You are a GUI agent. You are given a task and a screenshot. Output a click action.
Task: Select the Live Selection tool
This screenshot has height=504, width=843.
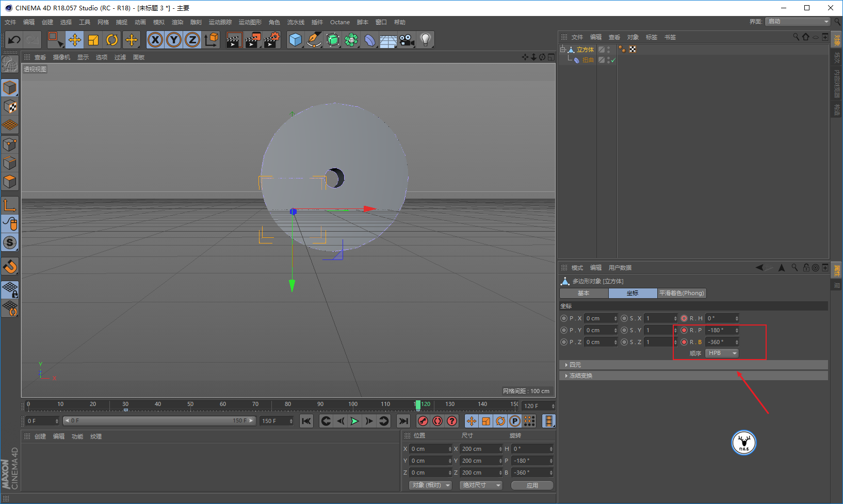click(x=55, y=40)
